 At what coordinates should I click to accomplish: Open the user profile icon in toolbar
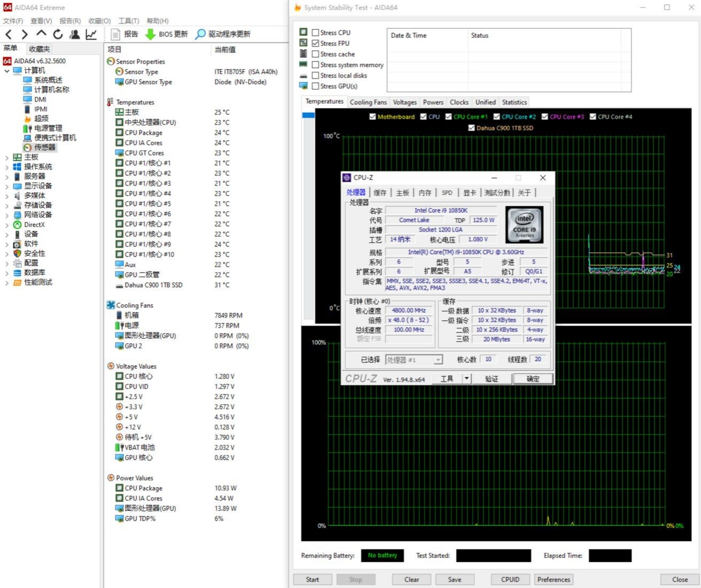pos(75,34)
